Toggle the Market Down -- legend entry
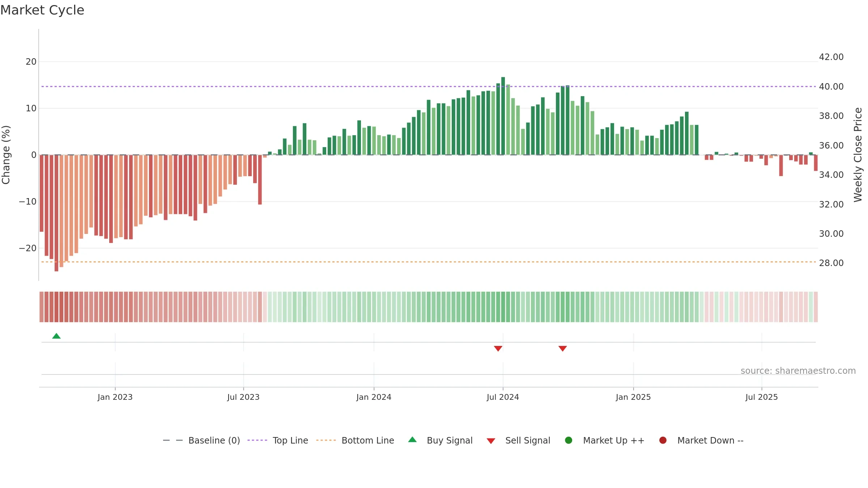This screenshot has width=868, height=488. (x=701, y=440)
